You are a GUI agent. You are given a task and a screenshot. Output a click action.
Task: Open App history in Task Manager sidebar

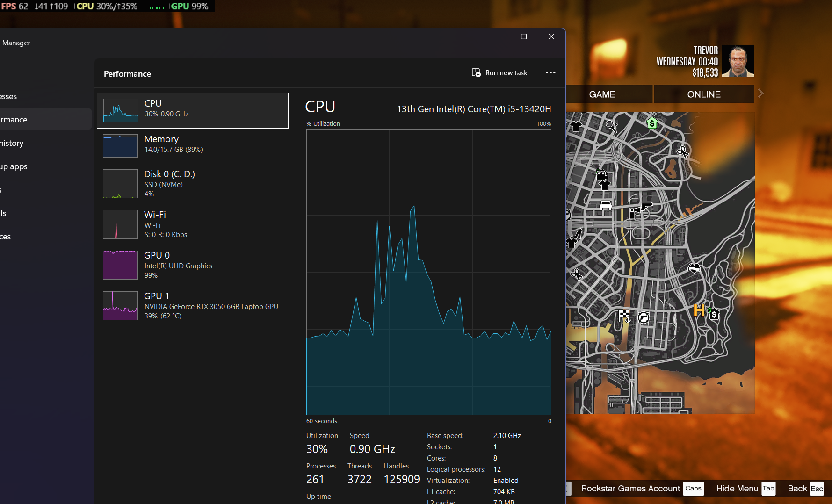click(x=46, y=143)
